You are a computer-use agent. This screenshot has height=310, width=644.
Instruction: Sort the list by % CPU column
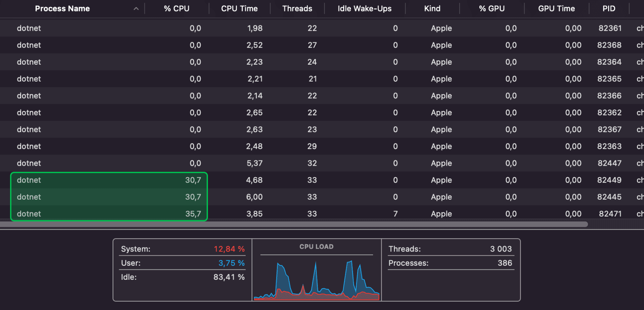[176, 8]
